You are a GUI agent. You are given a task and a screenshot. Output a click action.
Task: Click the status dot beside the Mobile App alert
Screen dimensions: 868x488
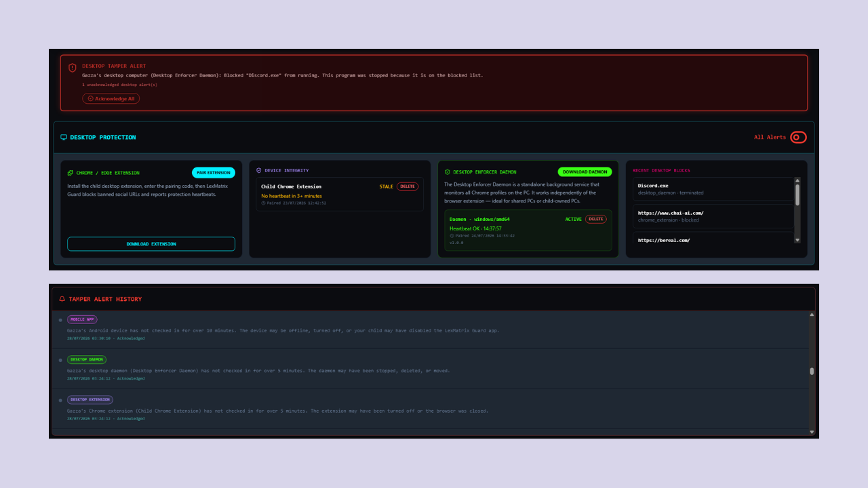60,320
